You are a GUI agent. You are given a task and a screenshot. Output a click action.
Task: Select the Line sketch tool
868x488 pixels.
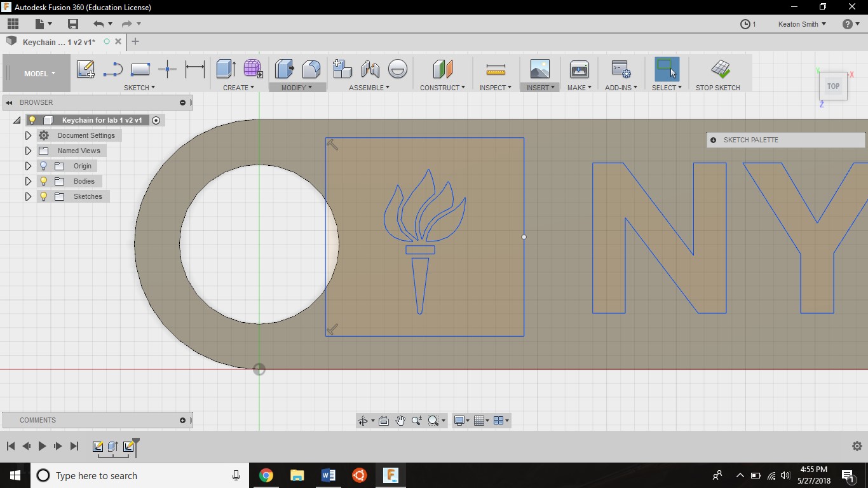(113, 69)
